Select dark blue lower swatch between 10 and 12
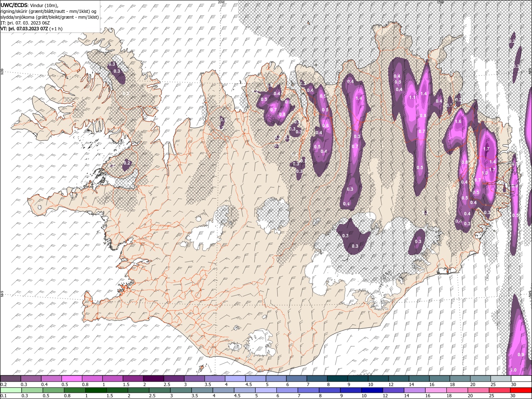 click(x=372, y=390)
